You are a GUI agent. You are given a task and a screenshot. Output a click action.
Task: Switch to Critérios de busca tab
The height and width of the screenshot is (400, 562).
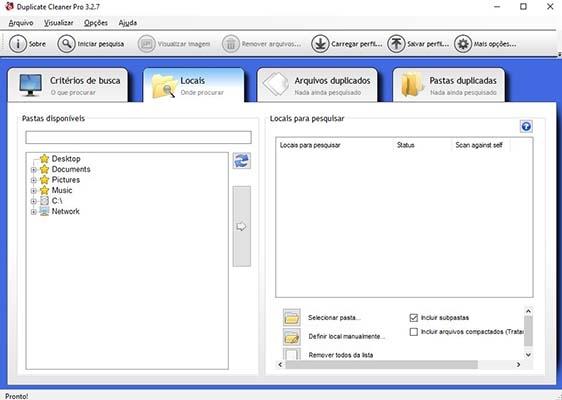tap(68, 85)
